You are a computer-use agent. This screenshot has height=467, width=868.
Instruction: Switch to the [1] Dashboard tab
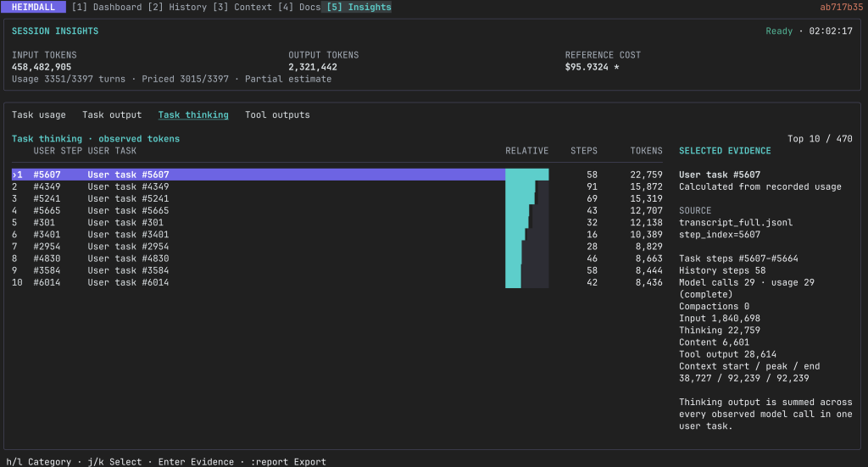tap(107, 7)
